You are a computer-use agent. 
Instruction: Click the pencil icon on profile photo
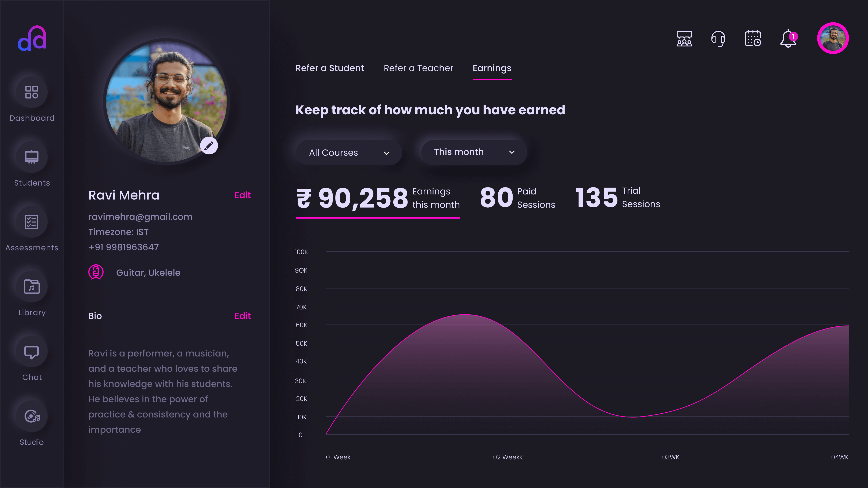[209, 146]
